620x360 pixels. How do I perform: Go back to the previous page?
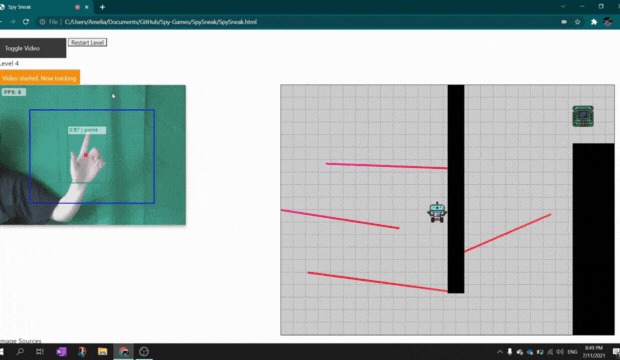click(1, 22)
